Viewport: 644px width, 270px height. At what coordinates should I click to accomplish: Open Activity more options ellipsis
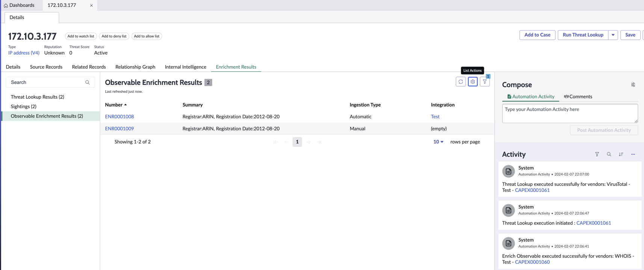633,154
